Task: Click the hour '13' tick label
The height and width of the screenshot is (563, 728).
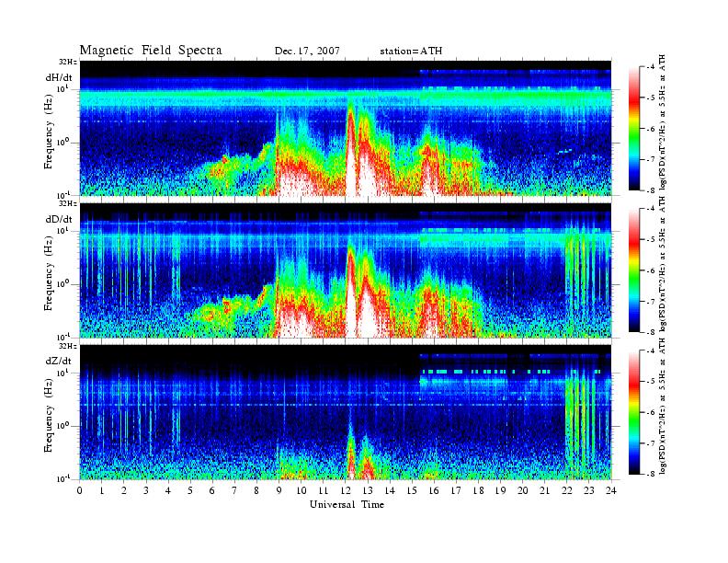Action: (x=368, y=490)
